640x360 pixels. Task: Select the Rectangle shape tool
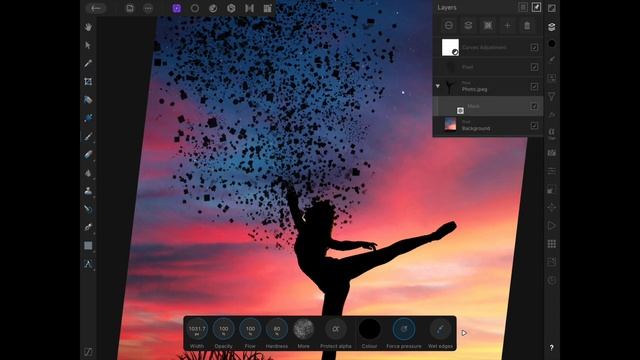click(88, 245)
